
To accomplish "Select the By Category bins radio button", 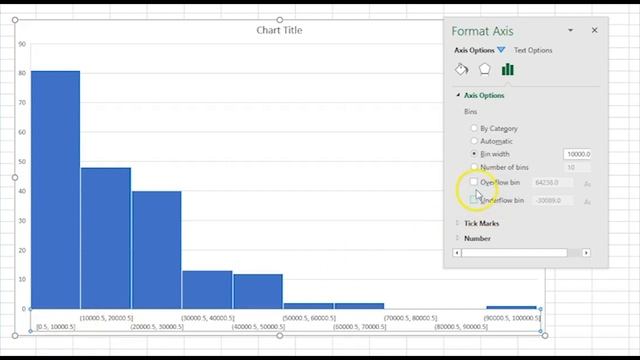I will coord(474,128).
